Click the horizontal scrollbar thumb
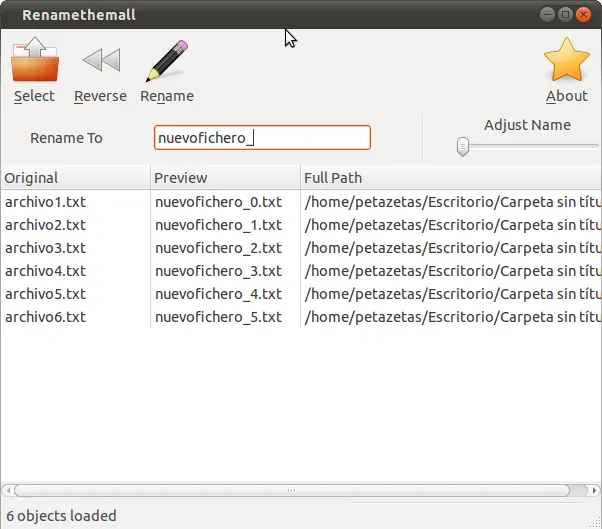The height and width of the screenshot is (529, 602). (x=292, y=490)
